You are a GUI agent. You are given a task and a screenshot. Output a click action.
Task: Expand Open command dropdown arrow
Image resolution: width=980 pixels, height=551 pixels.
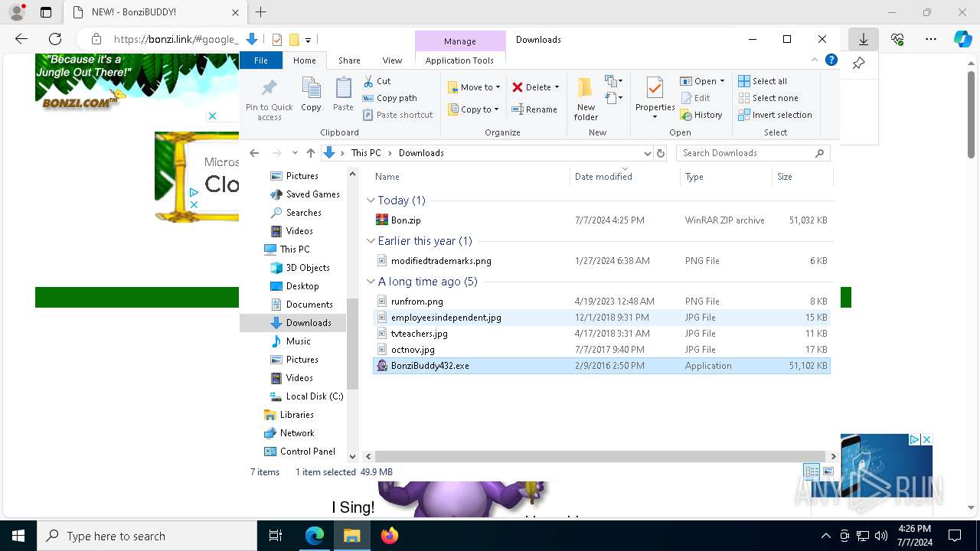[722, 81]
